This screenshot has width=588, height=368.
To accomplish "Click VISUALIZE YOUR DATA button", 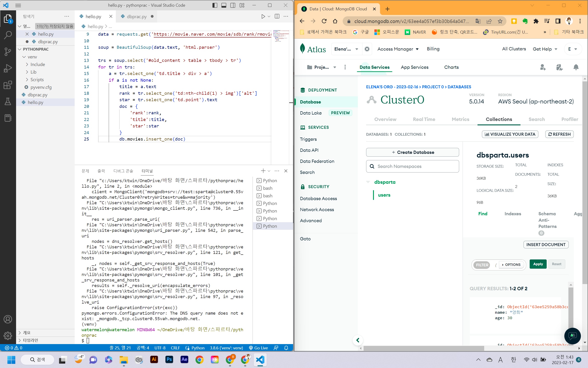I will (510, 134).
